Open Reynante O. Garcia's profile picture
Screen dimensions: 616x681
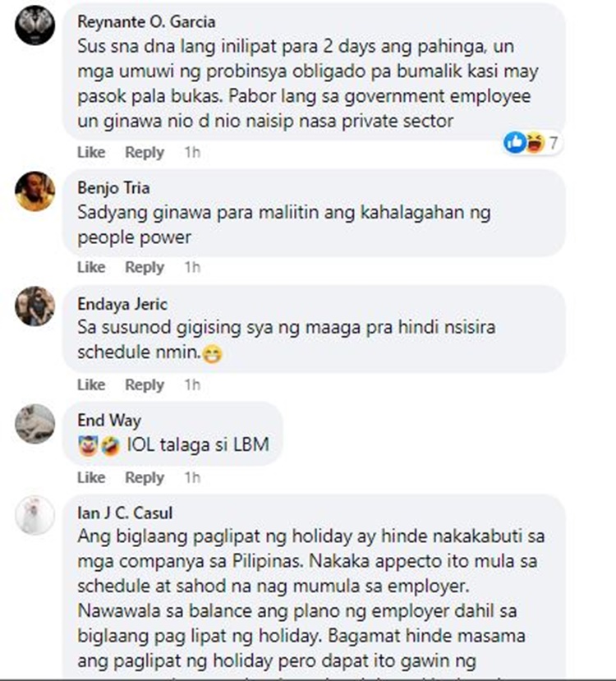pos(34,25)
